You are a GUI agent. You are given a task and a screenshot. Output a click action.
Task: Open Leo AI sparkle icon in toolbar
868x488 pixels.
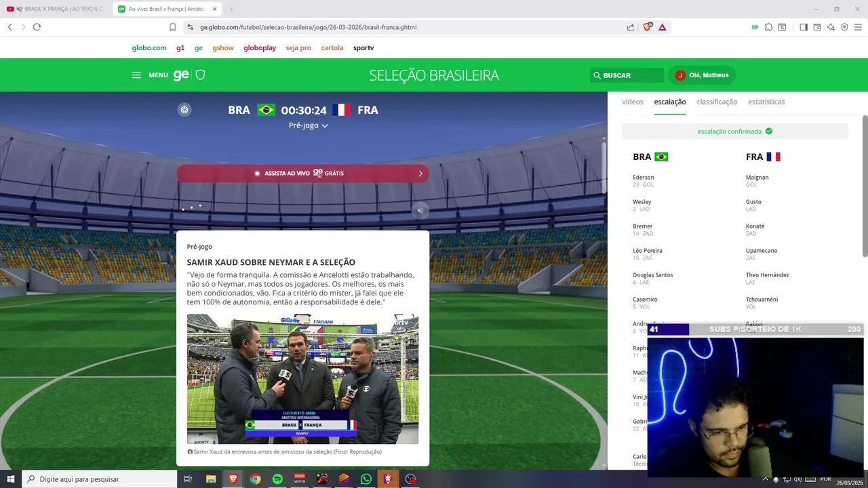pyautogui.click(x=831, y=27)
